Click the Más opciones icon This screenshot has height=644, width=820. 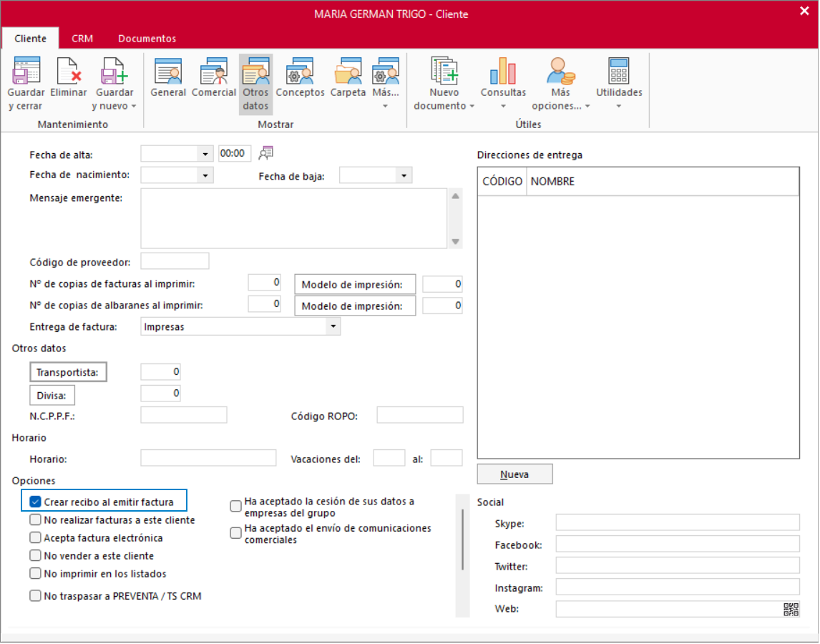[x=560, y=71]
